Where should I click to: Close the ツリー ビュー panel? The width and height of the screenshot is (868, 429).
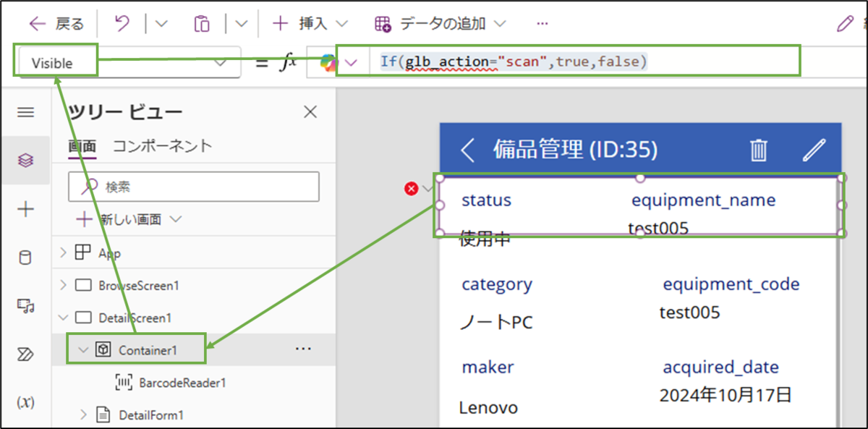coord(310,111)
